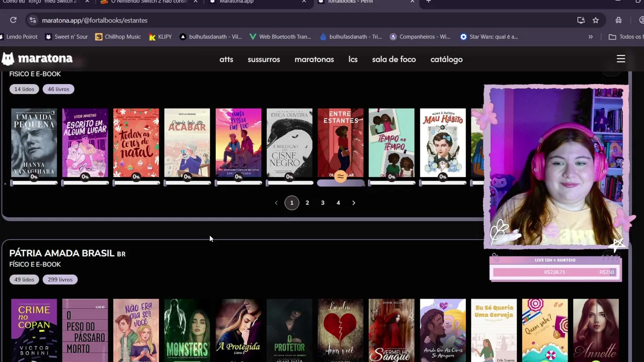Viewport: 644px width, 362px height.
Task: Open the Chillhop Music bookmark
Action: coord(118,37)
